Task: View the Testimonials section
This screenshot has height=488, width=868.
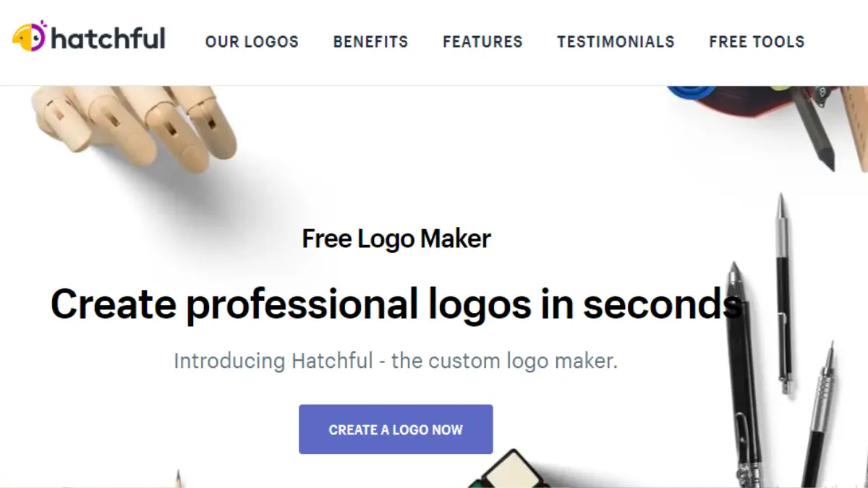Action: point(616,42)
